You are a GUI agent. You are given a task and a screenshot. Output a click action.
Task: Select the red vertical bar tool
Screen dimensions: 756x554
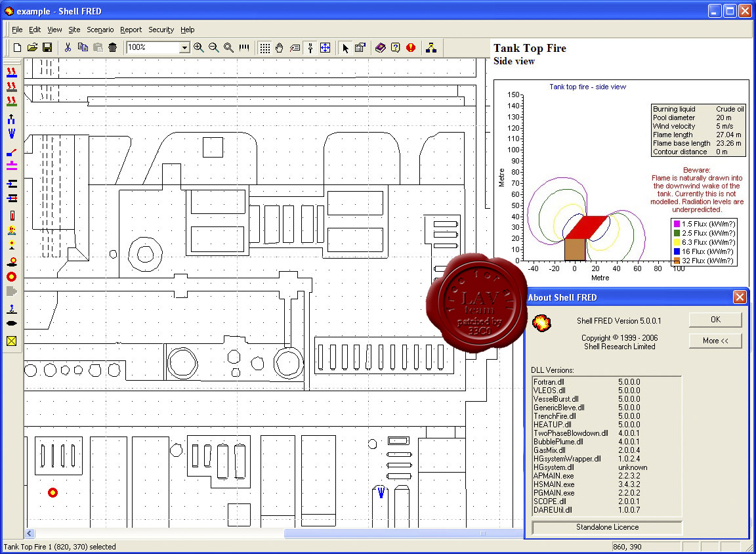click(12, 215)
